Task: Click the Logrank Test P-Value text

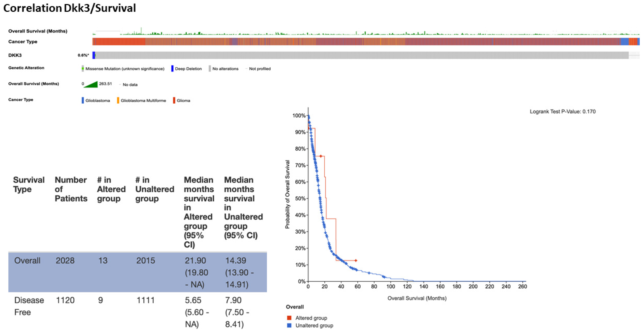Action: 562,111
